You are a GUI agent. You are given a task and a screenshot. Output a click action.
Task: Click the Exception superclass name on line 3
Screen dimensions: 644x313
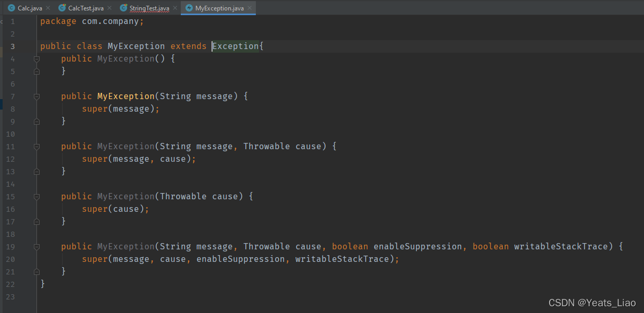click(x=236, y=46)
